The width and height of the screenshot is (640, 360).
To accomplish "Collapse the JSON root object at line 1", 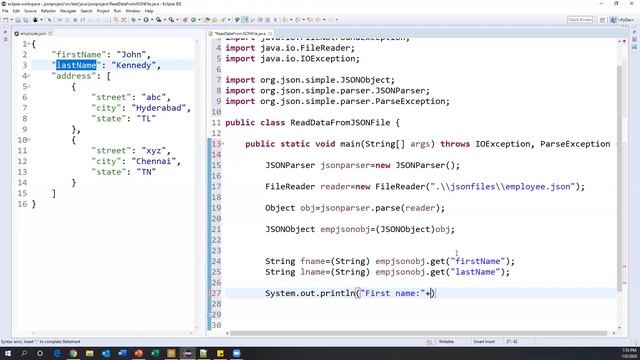I will [29, 44].
